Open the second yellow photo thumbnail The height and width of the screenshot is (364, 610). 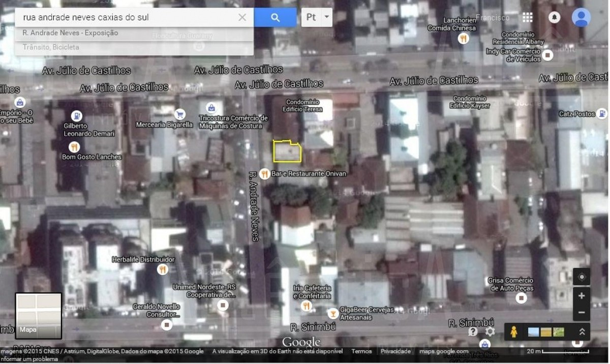click(546, 332)
